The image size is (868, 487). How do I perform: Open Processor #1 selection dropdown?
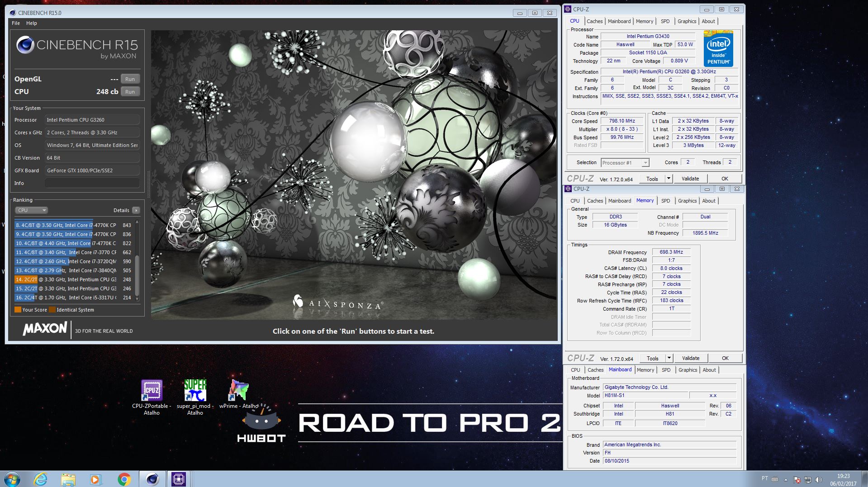(x=625, y=163)
